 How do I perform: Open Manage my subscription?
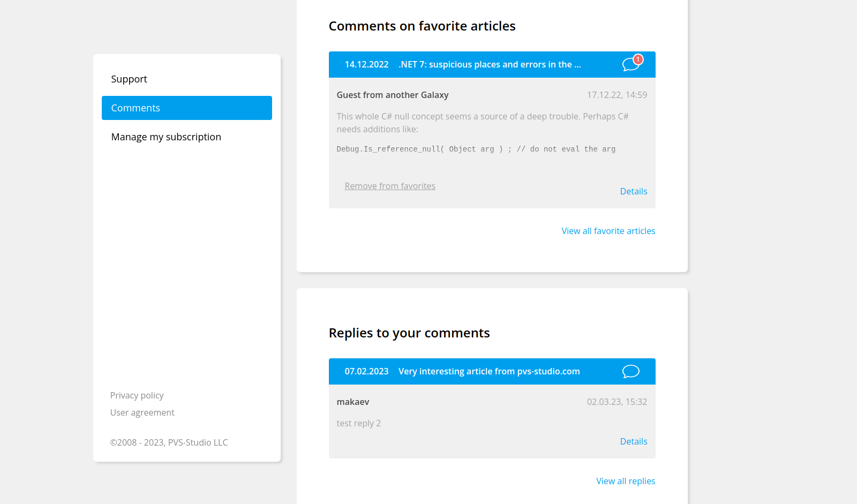coord(166,137)
